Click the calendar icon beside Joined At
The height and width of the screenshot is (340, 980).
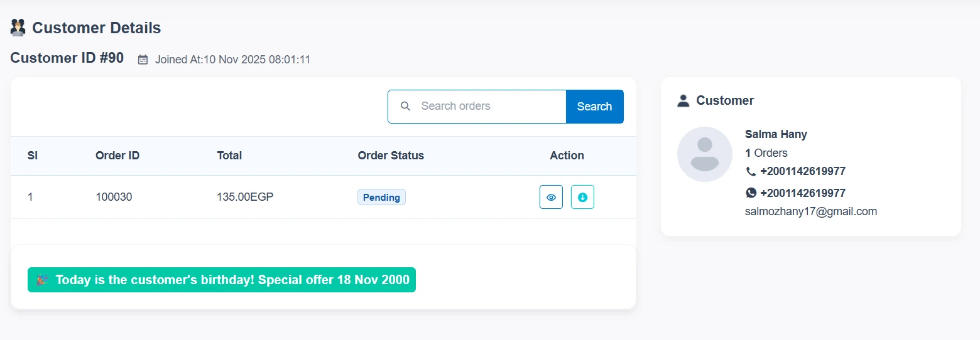[143, 60]
